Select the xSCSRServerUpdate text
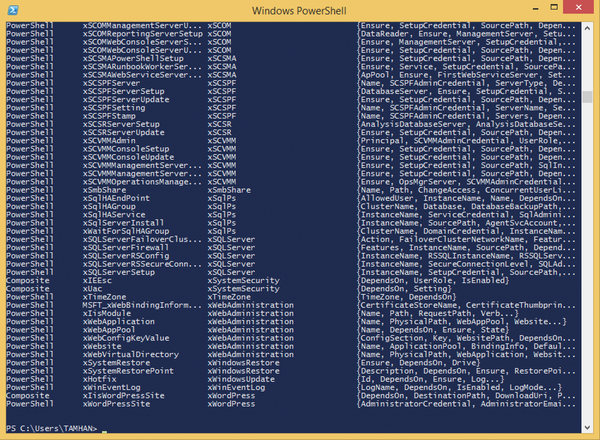 tap(124, 132)
